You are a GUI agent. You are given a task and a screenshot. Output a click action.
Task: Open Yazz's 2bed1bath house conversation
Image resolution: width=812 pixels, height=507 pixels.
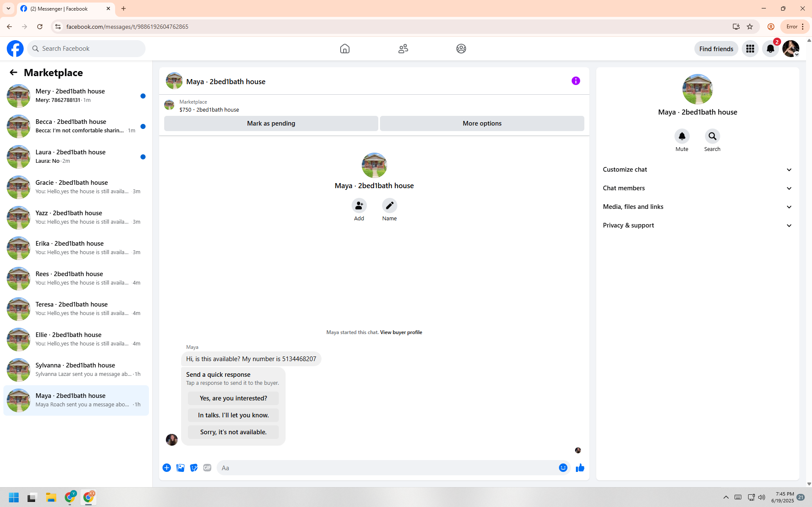click(x=76, y=218)
